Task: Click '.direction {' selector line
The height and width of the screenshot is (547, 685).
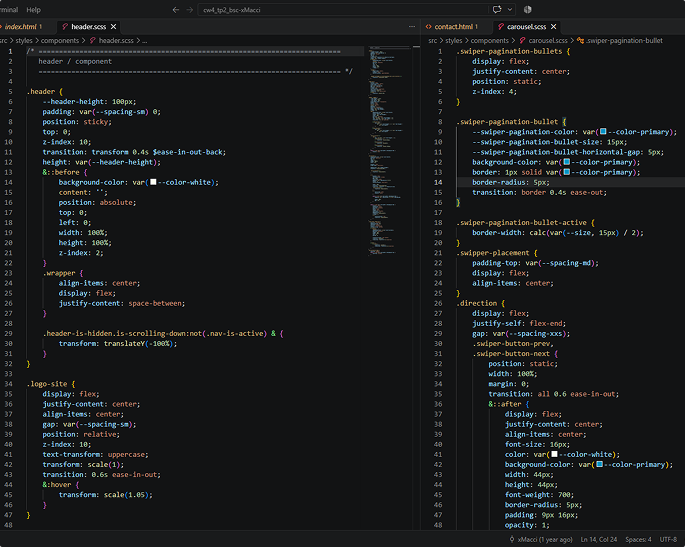Action: [481, 303]
